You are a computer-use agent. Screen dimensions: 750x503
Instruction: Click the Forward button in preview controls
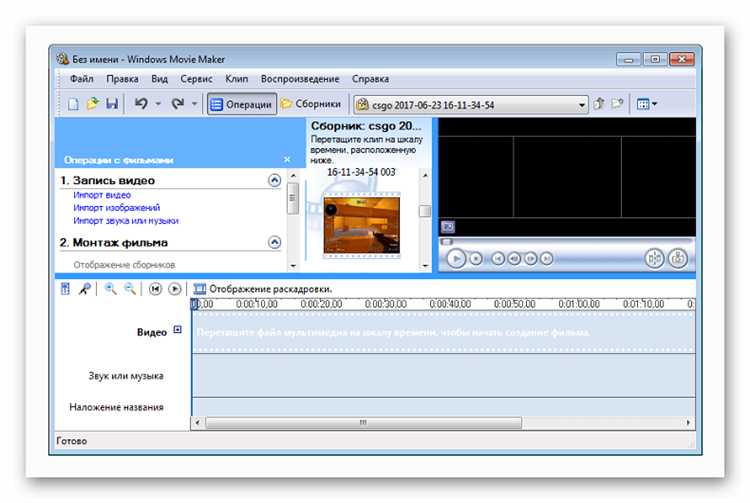tap(546, 259)
